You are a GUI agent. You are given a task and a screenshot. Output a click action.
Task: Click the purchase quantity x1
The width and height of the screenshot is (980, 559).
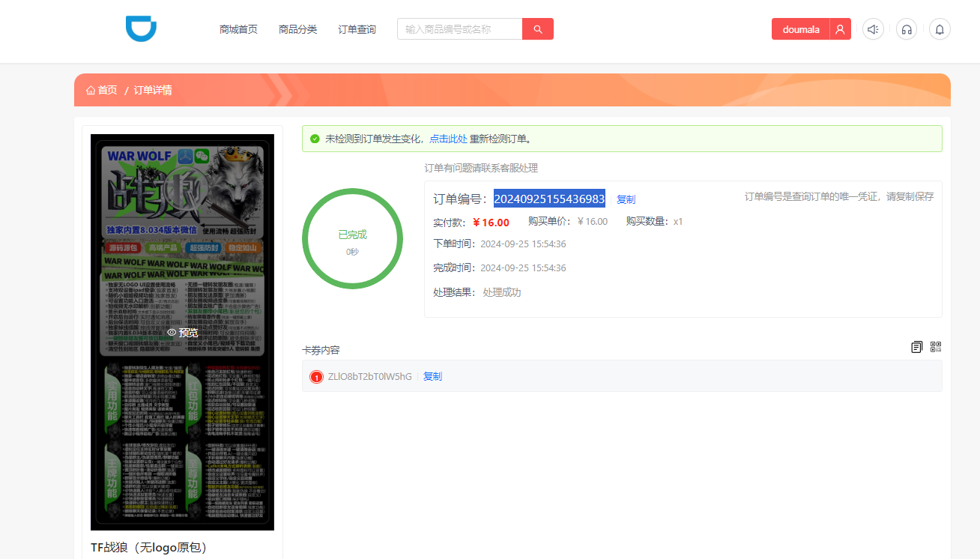(x=678, y=221)
